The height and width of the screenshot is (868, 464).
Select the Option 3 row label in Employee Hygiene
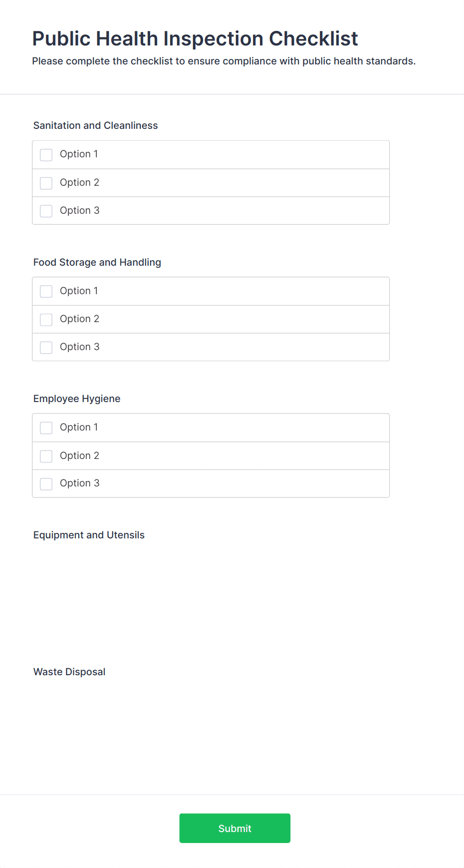[x=79, y=483]
